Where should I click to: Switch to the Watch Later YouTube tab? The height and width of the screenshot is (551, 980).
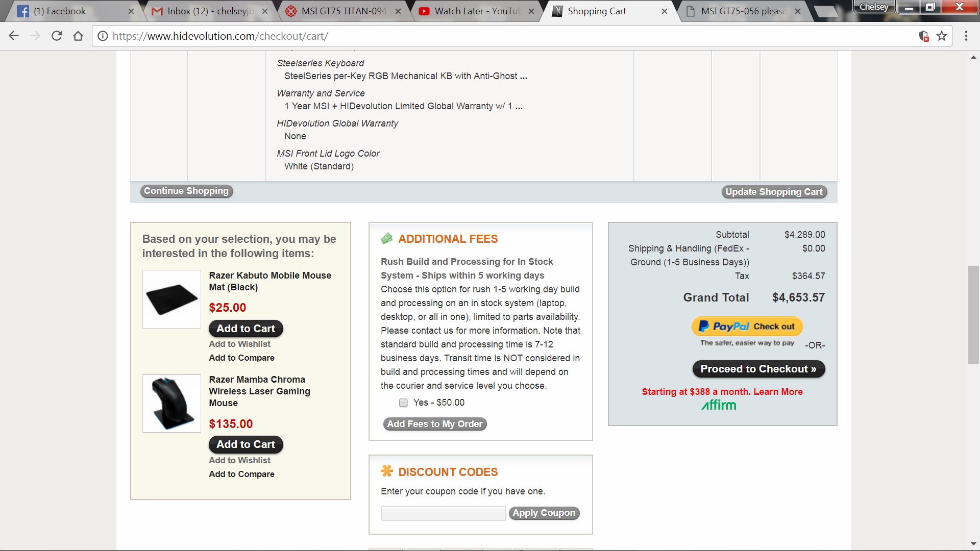(x=477, y=11)
